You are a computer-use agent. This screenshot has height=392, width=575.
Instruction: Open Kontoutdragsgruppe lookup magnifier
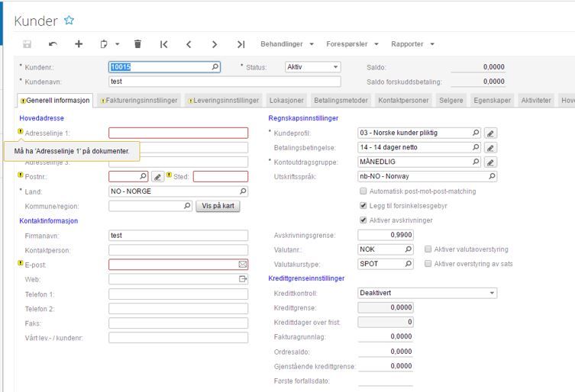(476, 162)
